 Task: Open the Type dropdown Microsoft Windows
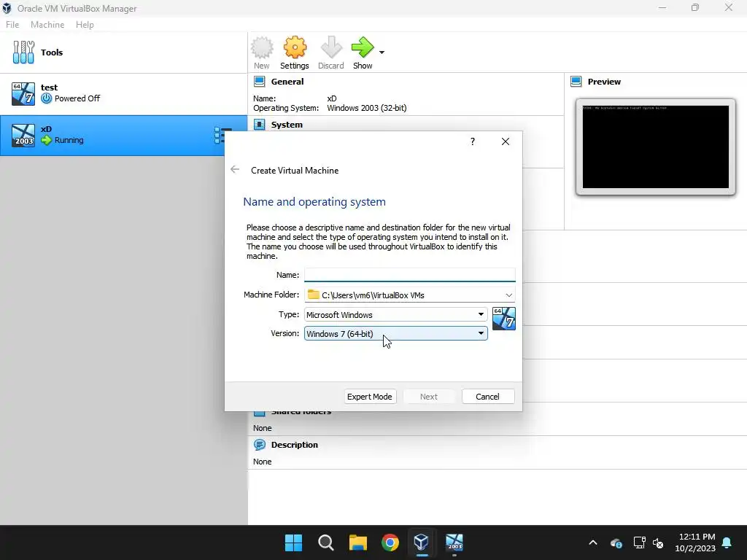[x=395, y=314]
